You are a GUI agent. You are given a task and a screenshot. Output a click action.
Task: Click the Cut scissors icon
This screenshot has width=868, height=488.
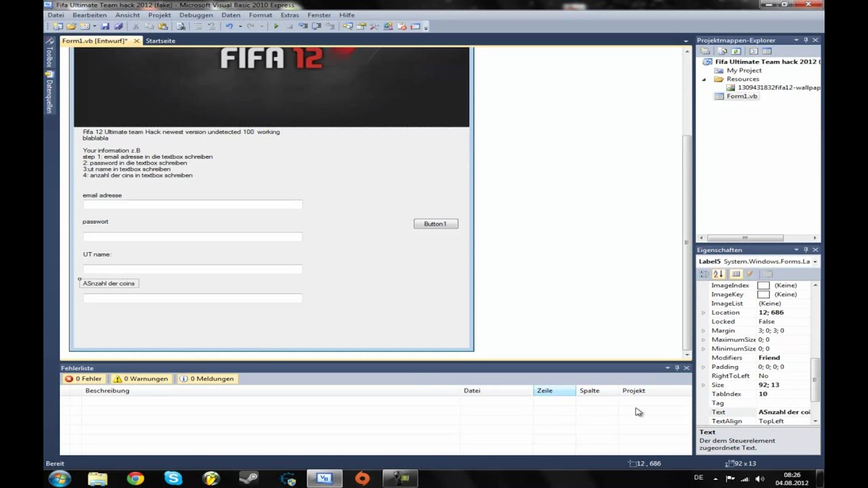[135, 26]
